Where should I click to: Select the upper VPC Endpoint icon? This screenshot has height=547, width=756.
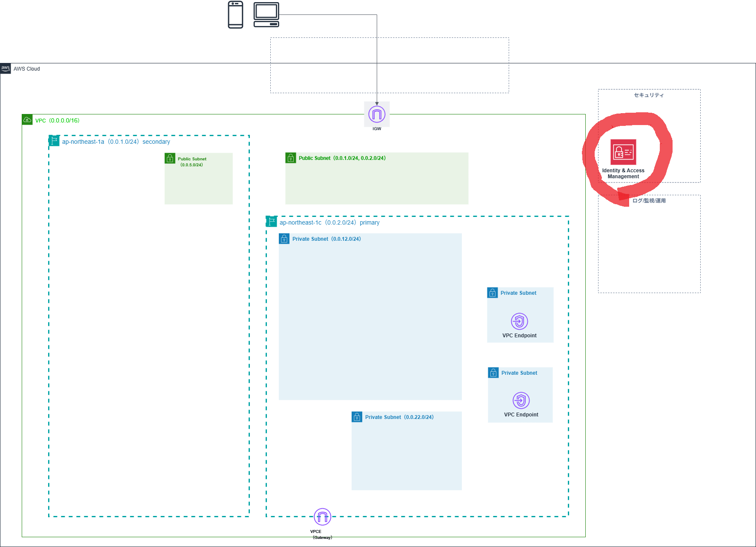click(519, 321)
